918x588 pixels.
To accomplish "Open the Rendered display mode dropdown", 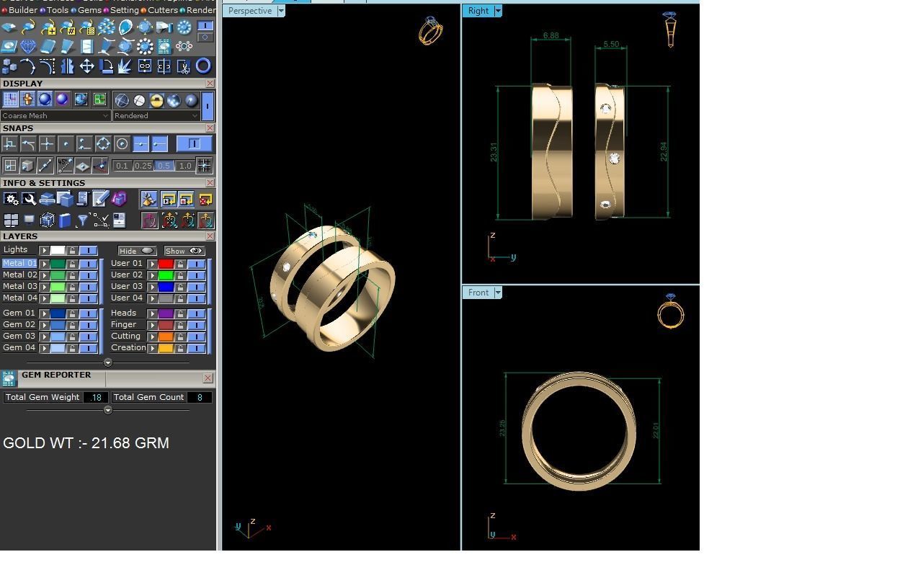I will point(156,115).
